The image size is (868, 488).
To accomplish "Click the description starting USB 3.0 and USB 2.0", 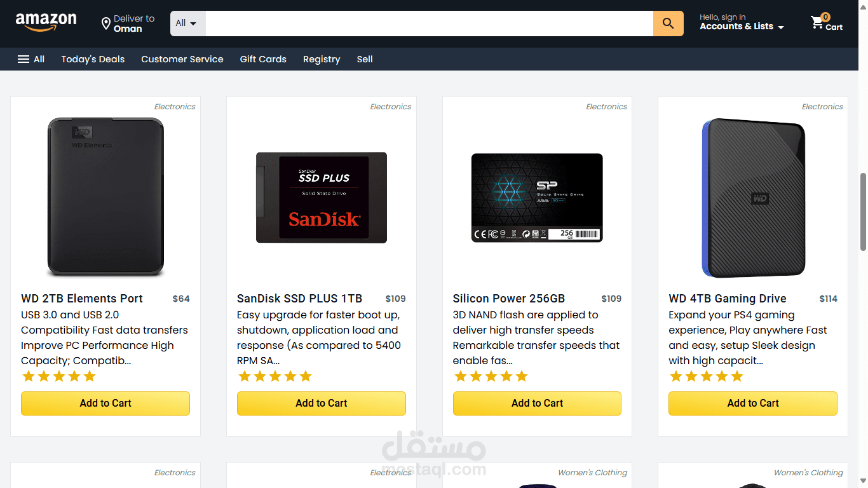I will pyautogui.click(x=105, y=338).
